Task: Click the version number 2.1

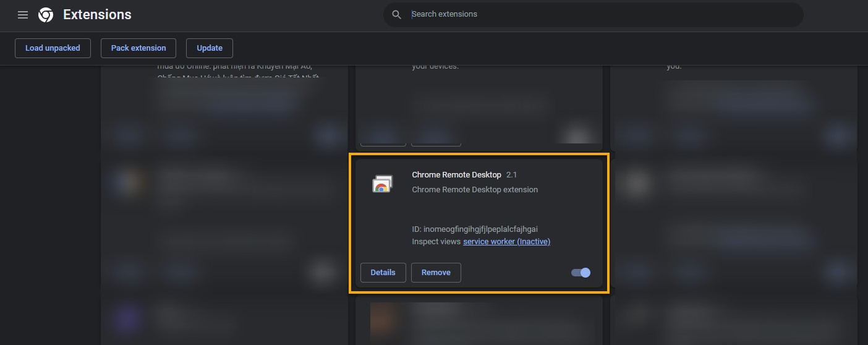Action: tap(511, 175)
